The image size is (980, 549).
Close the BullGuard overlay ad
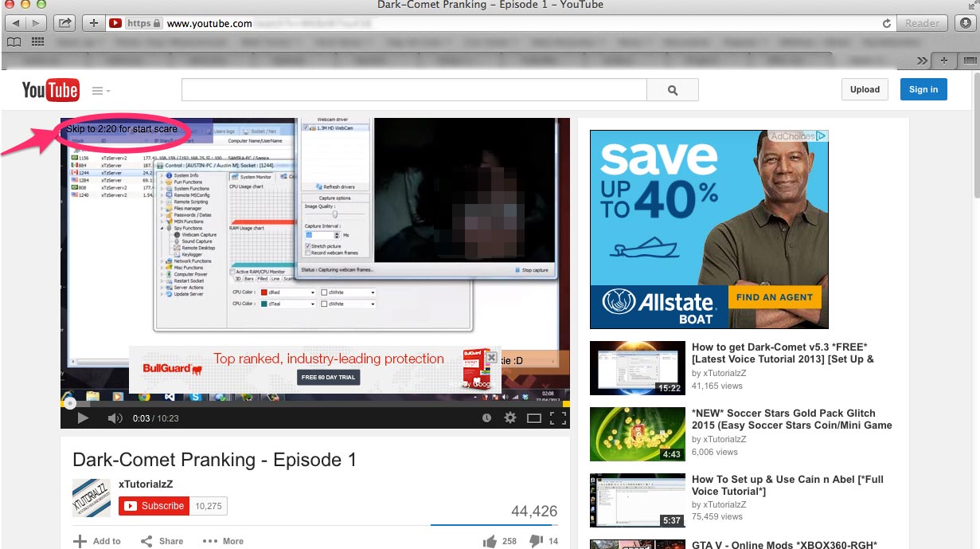(x=492, y=357)
